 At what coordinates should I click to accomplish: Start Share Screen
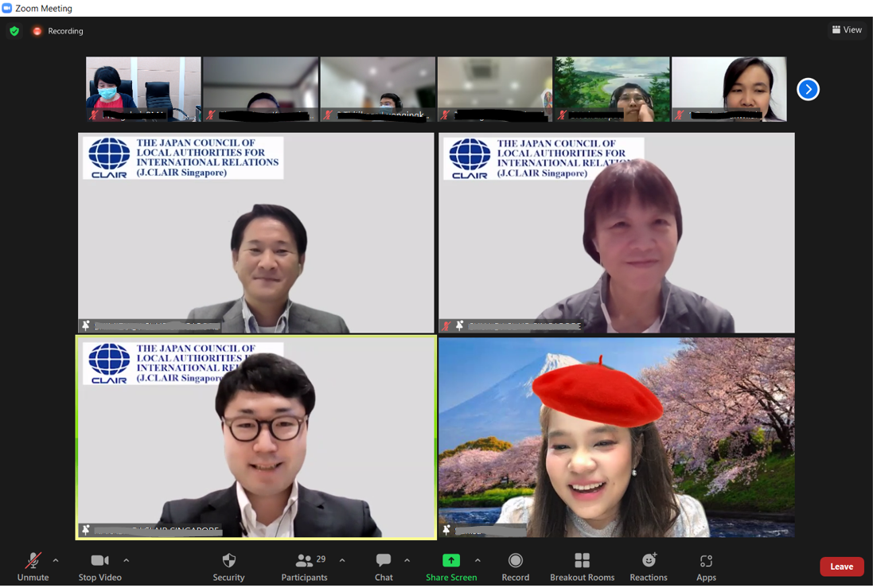[451, 567]
